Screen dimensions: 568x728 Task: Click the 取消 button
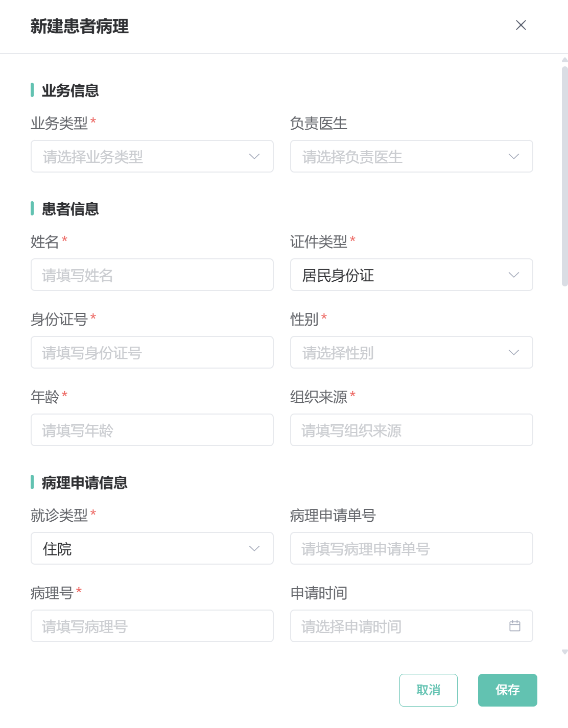coord(429,690)
